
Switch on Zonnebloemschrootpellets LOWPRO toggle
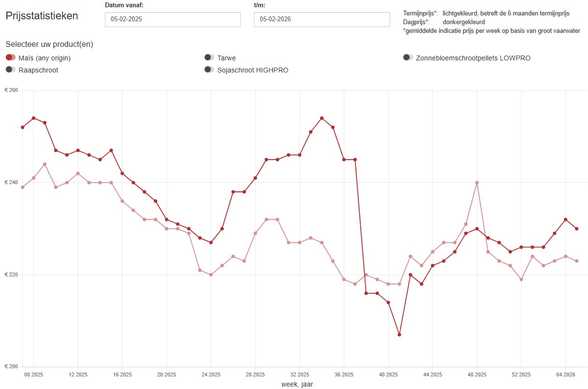(x=408, y=58)
